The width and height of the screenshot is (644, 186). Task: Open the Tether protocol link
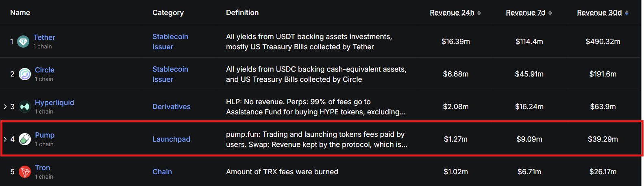(44, 37)
